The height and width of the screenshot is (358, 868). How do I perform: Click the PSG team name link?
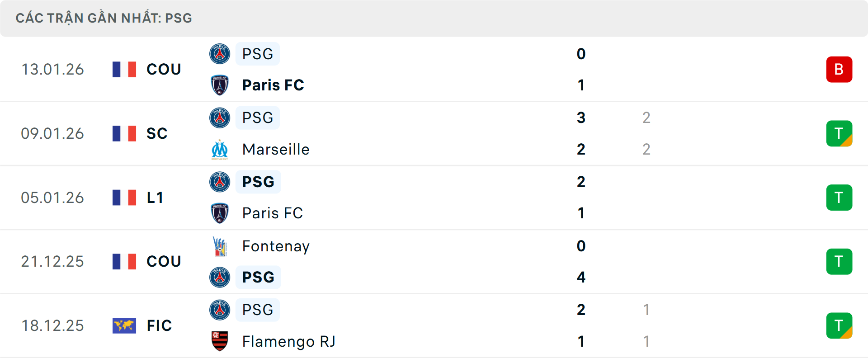tap(257, 53)
